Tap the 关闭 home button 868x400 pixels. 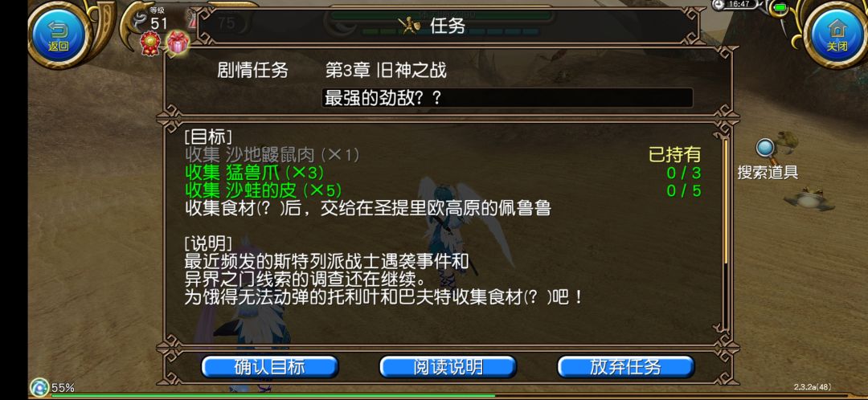point(837,35)
